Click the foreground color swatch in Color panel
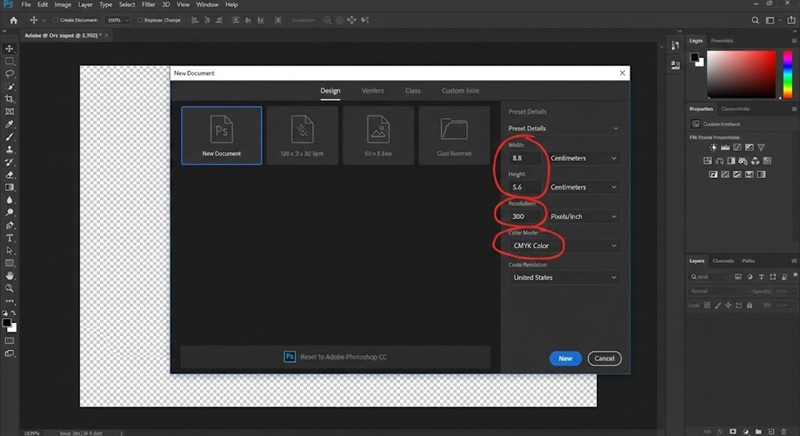800x436 pixels. (x=695, y=57)
